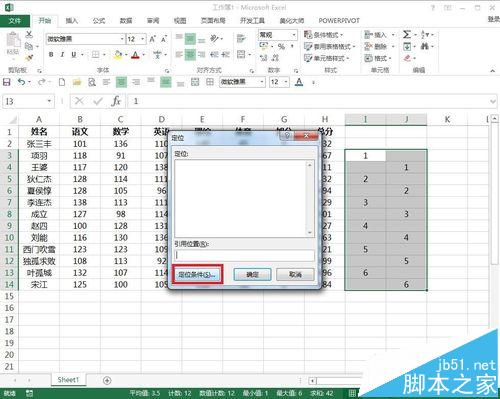This screenshot has width=500, height=399.
Task: Collapse the ribbon with the arrow
Action: pos(492,70)
